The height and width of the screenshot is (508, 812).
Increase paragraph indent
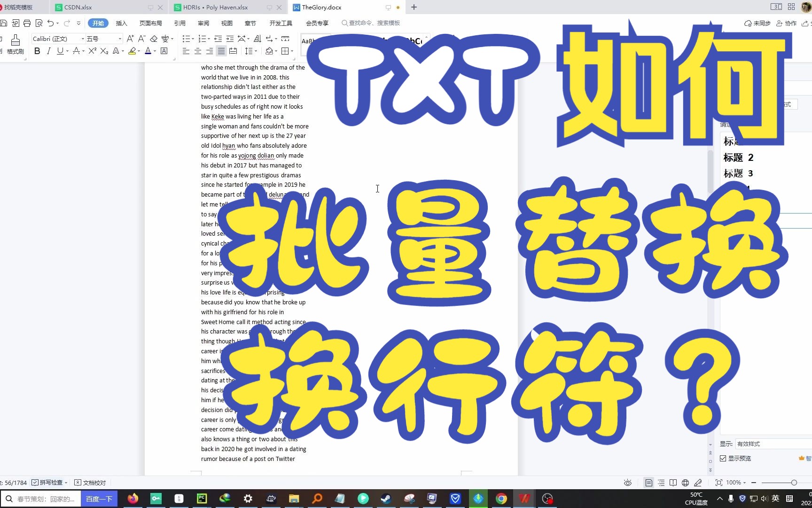tap(230, 39)
